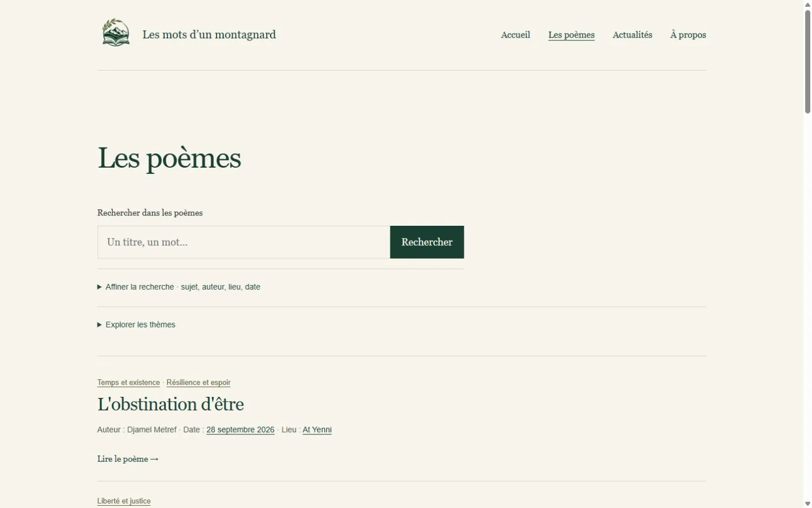Image resolution: width=812 pixels, height=508 pixels.
Task: Click the page vertical scrollbar thumb
Action: point(807,62)
